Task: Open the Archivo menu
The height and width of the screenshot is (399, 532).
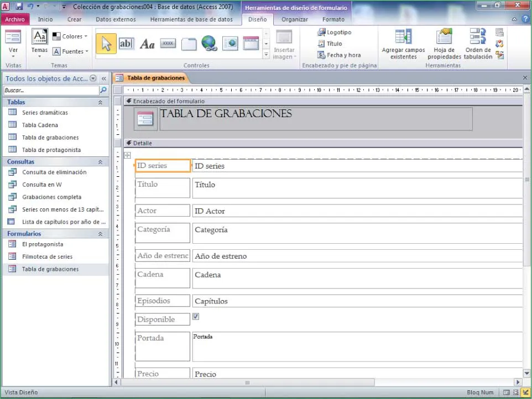Action: click(14, 19)
